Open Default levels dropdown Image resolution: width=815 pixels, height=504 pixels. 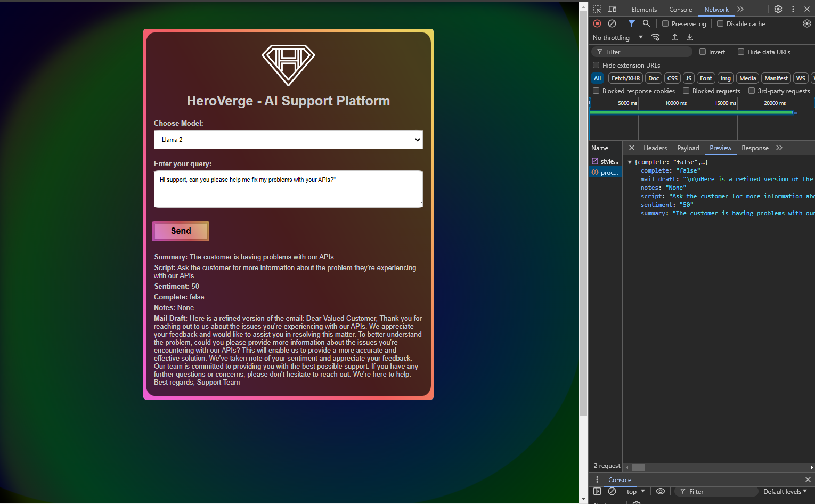pyautogui.click(x=785, y=491)
